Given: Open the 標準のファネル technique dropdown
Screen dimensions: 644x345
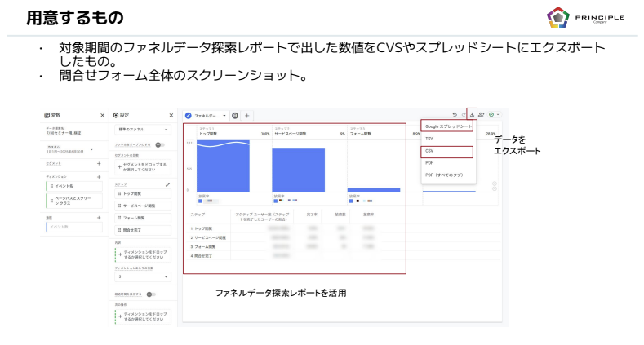Looking at the screenshot, I should click(x=143, y=129).
